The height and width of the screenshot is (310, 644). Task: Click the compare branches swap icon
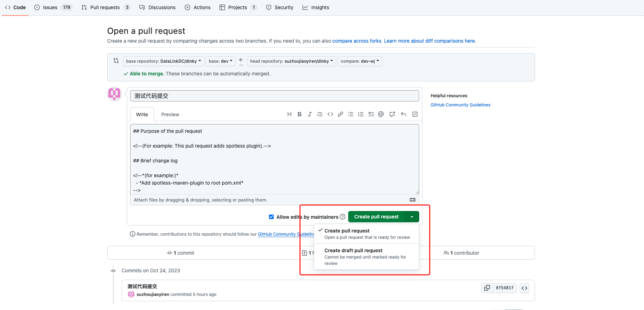coord(116,61)
